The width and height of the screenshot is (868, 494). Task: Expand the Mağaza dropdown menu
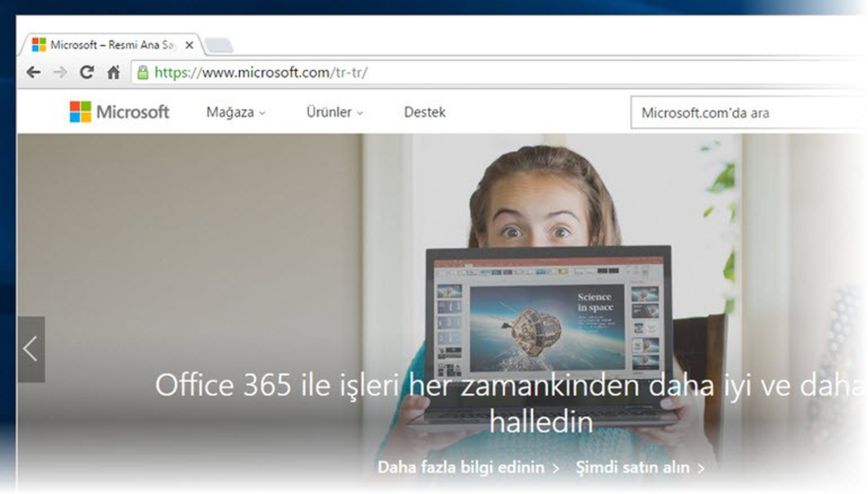click(x=236, y=112)
